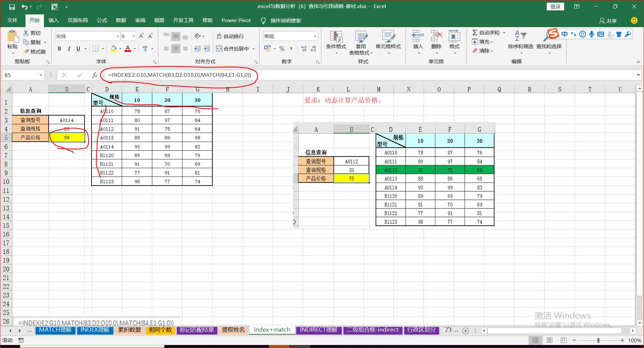This screenshot has width=644, height=348.
Task: Expand the AutoSum dropdown arrow
Action: pos(504,33)
